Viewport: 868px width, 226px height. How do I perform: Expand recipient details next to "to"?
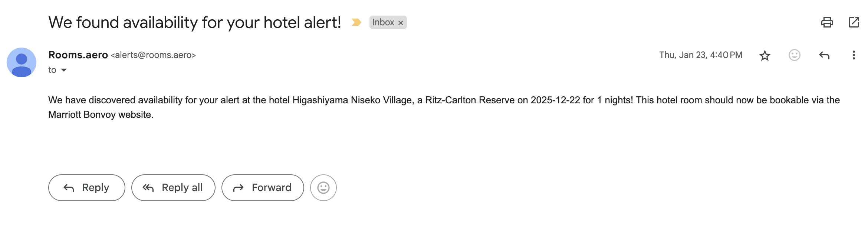click(x=64, y=70)
